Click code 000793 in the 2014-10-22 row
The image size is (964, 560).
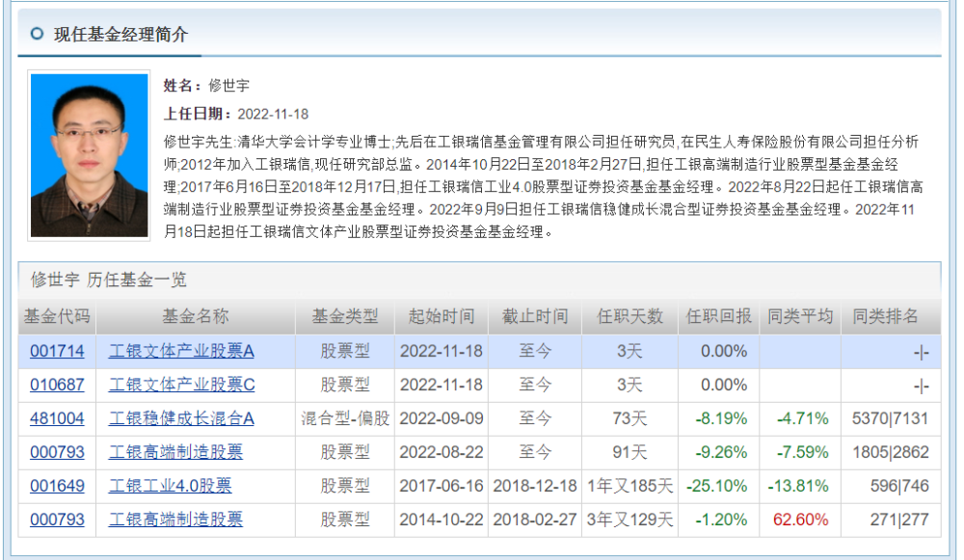coord(57,520)
